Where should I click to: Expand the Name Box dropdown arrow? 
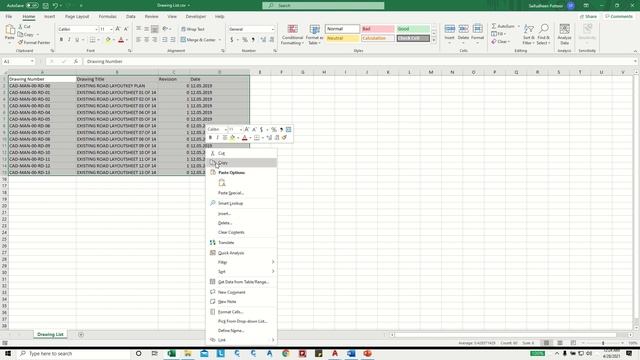click(x=32, y=61)
